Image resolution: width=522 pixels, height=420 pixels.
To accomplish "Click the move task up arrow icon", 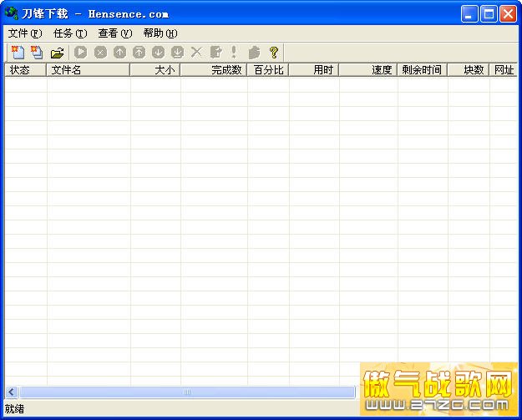I will pos(119,53).
